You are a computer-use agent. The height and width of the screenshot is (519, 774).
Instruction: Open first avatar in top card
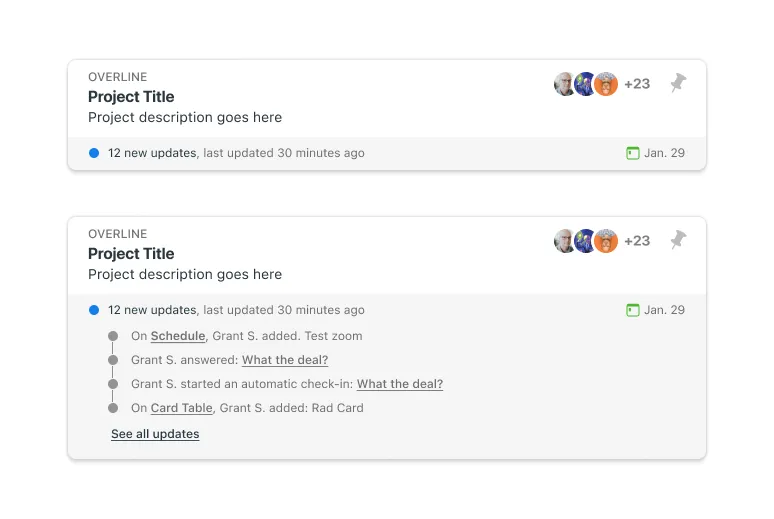click(563, 84)
